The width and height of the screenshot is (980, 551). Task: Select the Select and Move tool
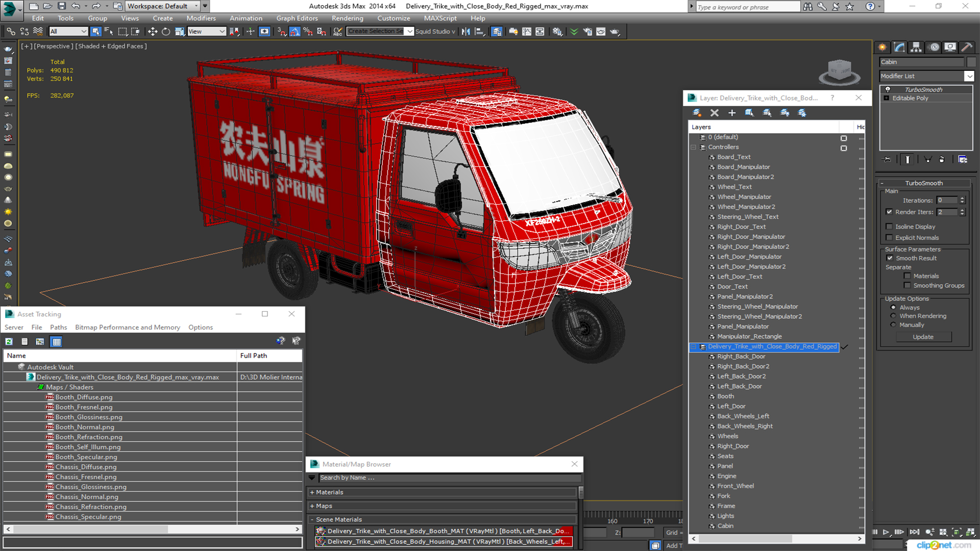tap(152, 32)
